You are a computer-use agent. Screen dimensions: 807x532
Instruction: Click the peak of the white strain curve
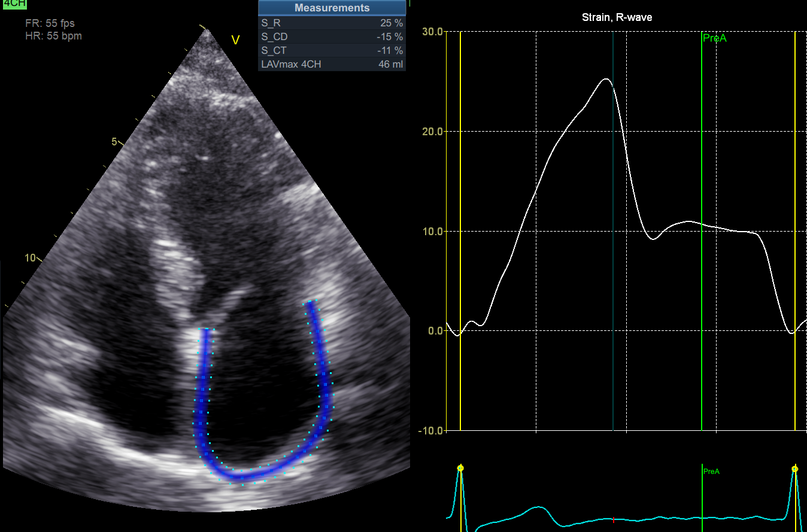pos(606,79)
